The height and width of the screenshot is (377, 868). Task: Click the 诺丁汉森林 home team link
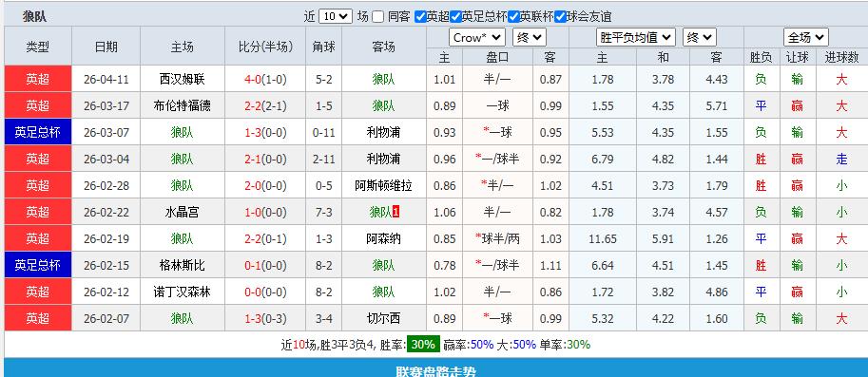[x=183, y=292]
